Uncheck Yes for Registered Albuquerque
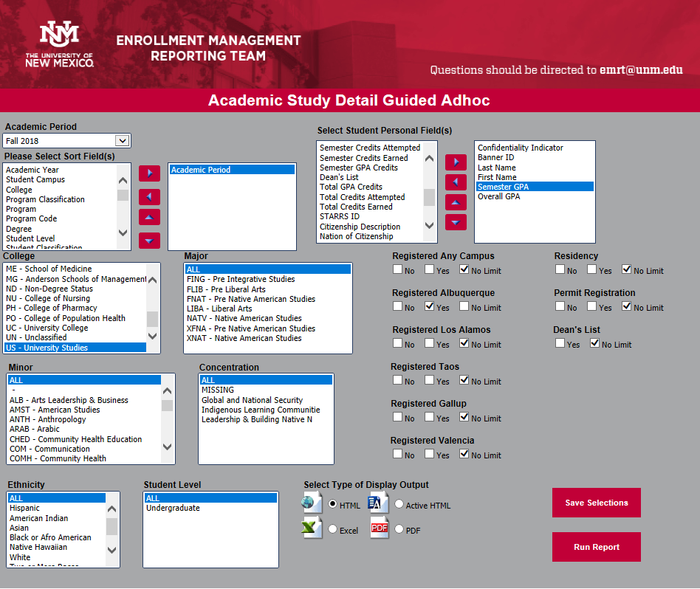Image resolution: width=700 pixels, height=589 pixels. [430, 306]
